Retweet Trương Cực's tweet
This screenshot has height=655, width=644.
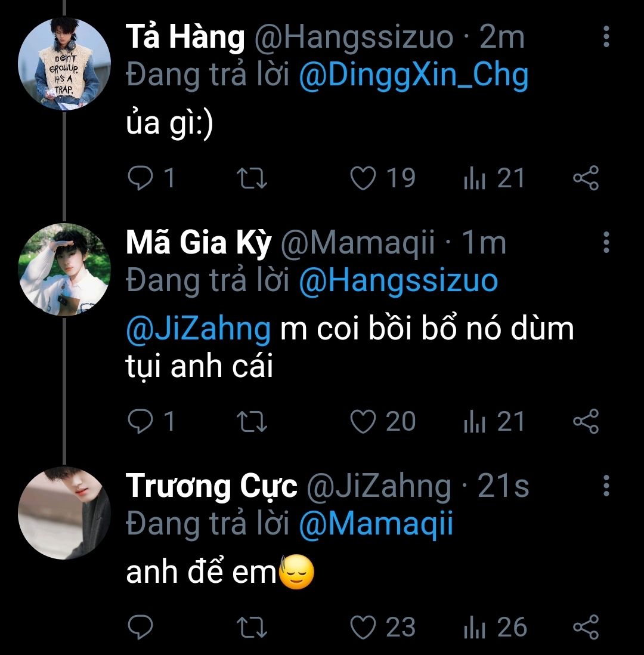pos(252,627)
